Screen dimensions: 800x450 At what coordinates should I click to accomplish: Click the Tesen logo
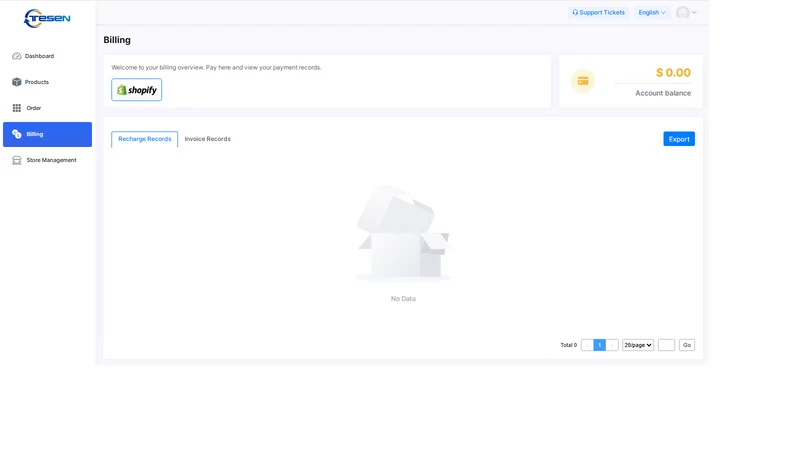(47, 18)
